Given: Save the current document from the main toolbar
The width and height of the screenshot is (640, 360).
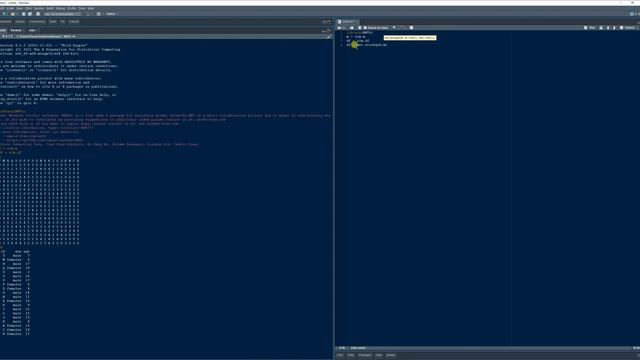Looking at the screenshot, I should [23, 14].
